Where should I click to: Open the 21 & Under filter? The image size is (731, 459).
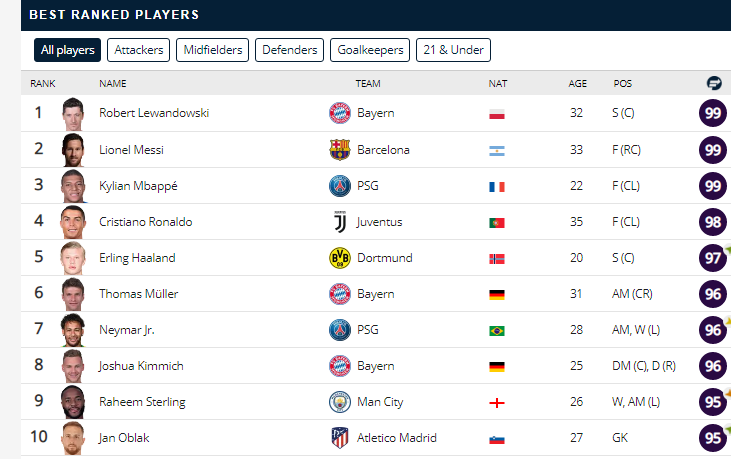click(x=453, y=50)
